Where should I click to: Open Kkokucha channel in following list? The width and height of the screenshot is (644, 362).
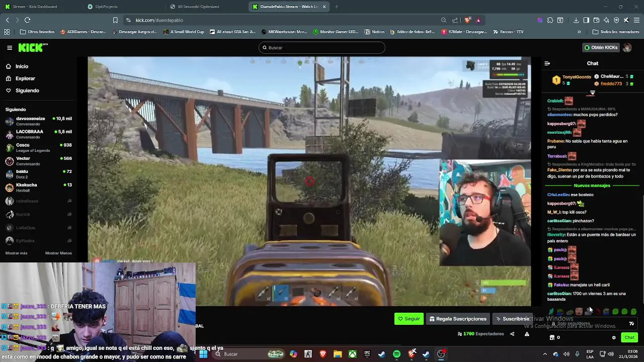click(x=39, y=188)
